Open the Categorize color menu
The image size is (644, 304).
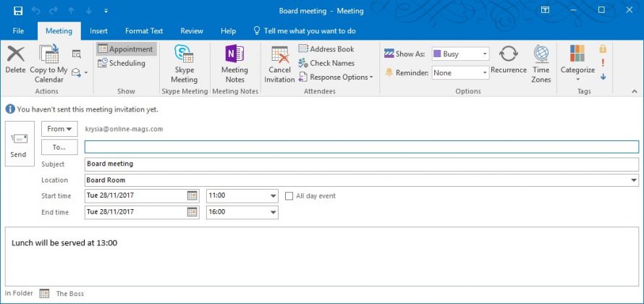[577, 64]
